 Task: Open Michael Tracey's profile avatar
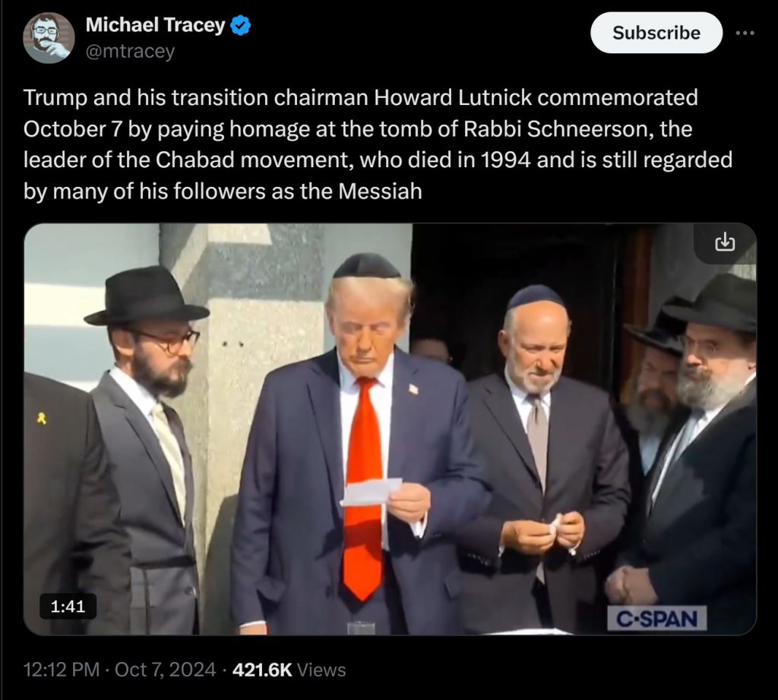click(x=49, y=38)
